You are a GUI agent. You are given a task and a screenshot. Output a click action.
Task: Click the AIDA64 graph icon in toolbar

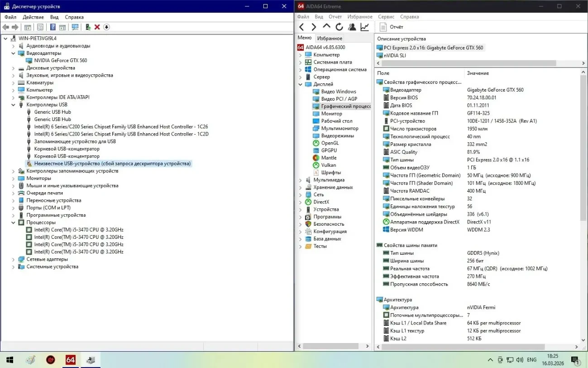pyautogui.click(x=364, y=27)
